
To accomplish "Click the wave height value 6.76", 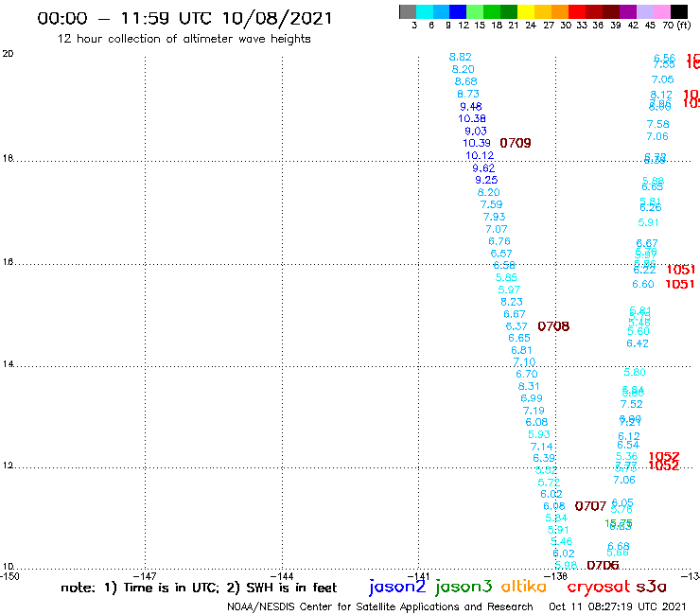I will click(x=499, y=241).
